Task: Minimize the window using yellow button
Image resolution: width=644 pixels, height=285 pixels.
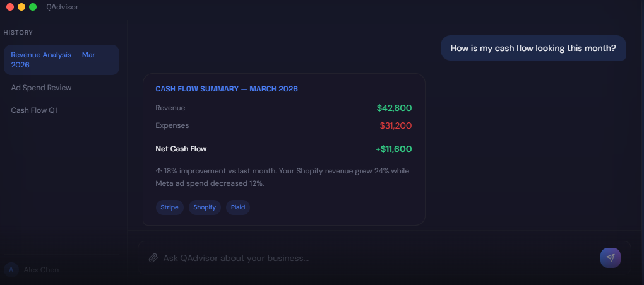Action: click(x=21, y=7)
